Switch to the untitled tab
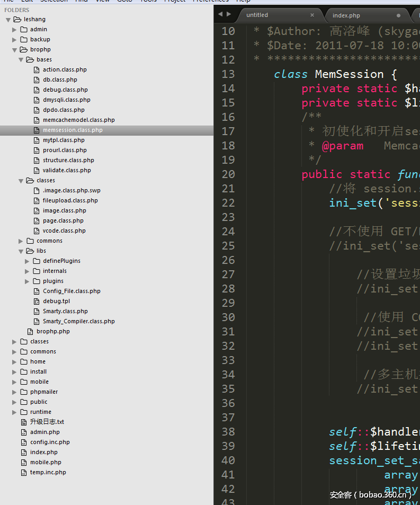The height and width of the screenshot is (505, 420). (257, 15)
